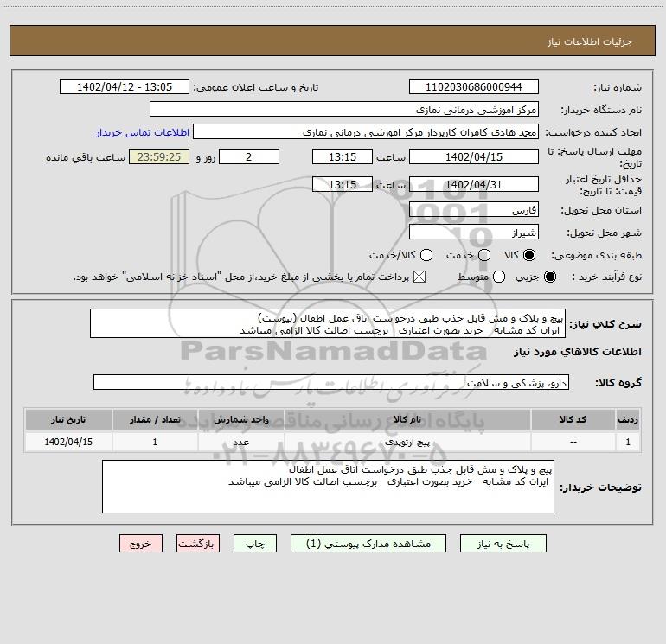Click the جزئیات اطلاعات نیاز page header
The width and height of the screenshot is (666, 644).
click(x=590, y=41)
